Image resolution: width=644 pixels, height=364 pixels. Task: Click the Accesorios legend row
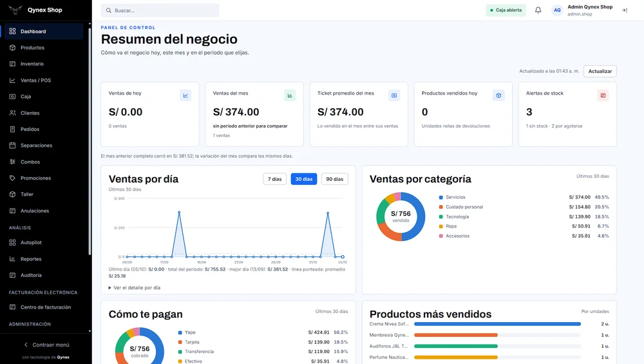tap(524, 236)
